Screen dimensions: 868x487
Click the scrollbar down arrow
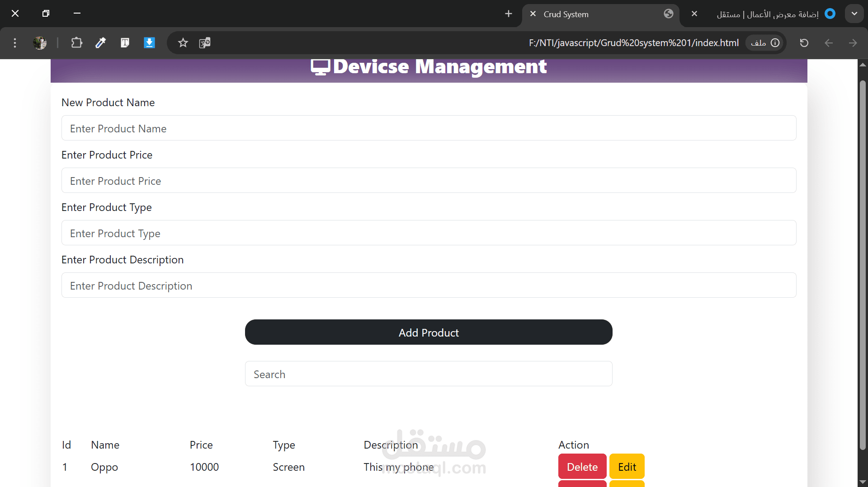pyautogui.click(x=863, y=482)
